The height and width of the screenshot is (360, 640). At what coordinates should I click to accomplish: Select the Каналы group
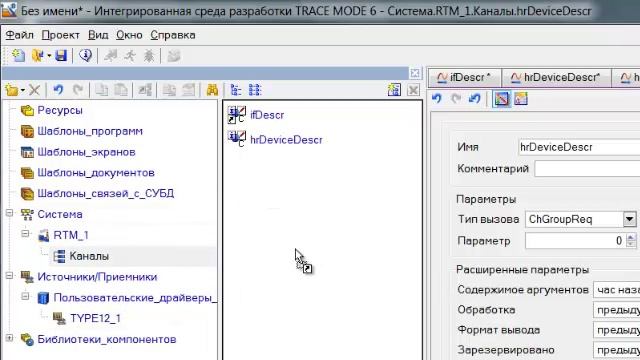click(x=89, y=256)
